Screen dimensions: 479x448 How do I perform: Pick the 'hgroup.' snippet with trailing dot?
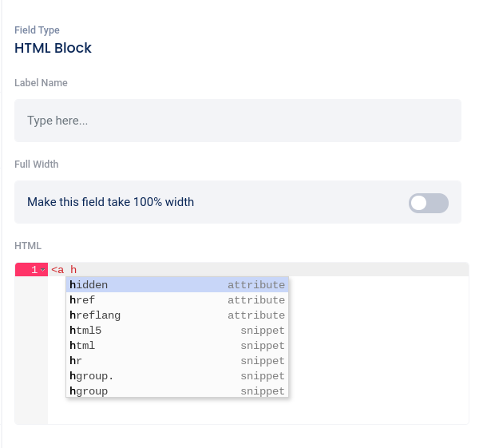(x=177, y=376)
